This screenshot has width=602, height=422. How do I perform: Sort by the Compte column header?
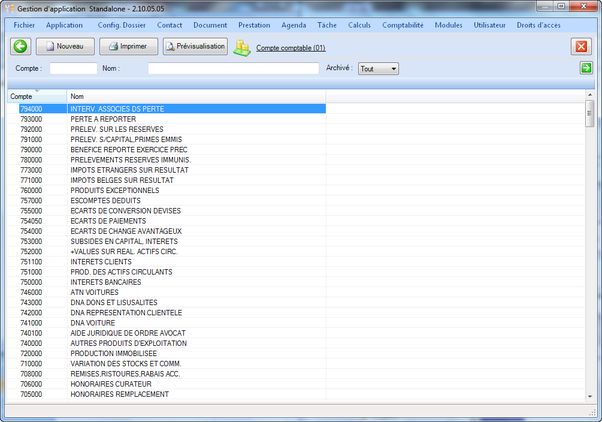pos(22,96)
